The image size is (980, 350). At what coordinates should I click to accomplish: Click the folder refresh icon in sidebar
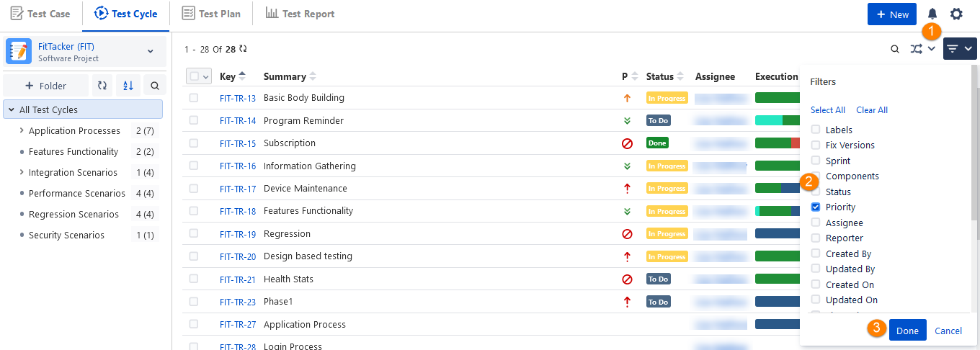[x=102, y=86]
